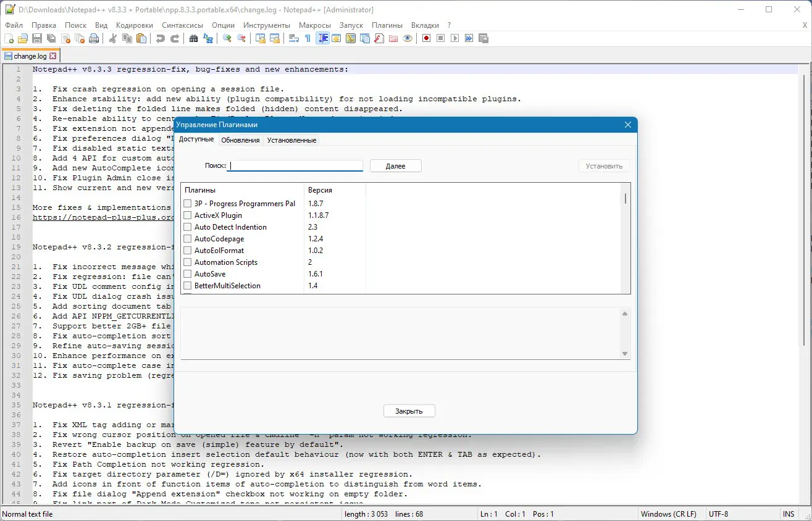812x521 pixels.
Task: Click the Установить button
Action: [605, 166]
